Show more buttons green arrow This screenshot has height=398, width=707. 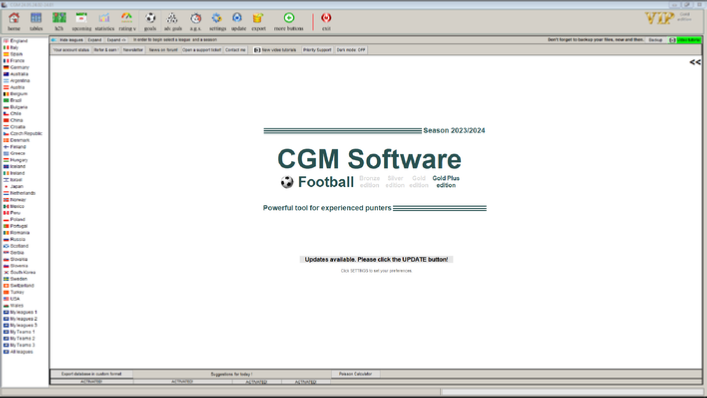click(x=289, y=21)
